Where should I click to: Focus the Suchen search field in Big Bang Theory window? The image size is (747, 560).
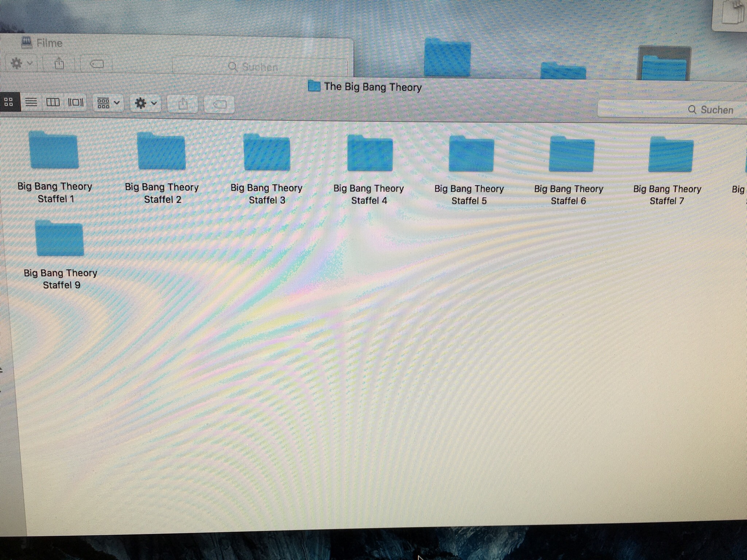tap(672, 109)
